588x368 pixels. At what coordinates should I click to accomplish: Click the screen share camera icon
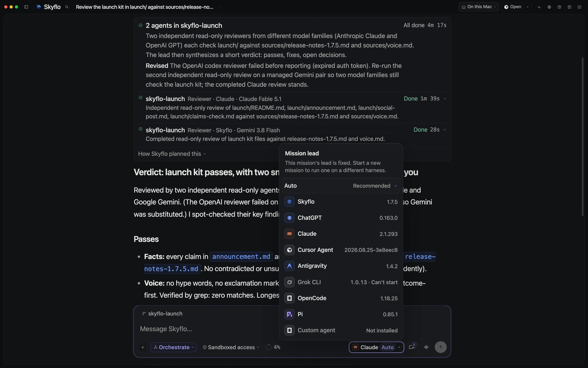pos(412,347)
